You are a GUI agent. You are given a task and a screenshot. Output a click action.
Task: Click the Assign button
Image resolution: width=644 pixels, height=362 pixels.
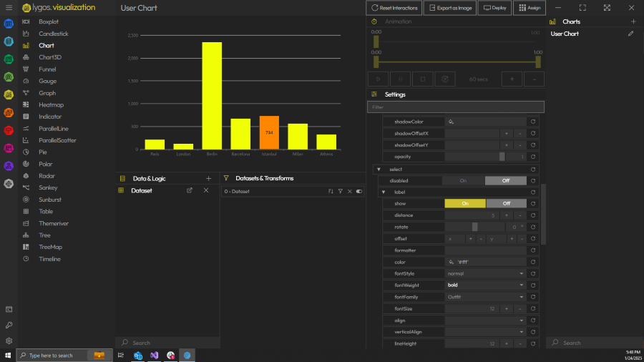coord(530,8)
